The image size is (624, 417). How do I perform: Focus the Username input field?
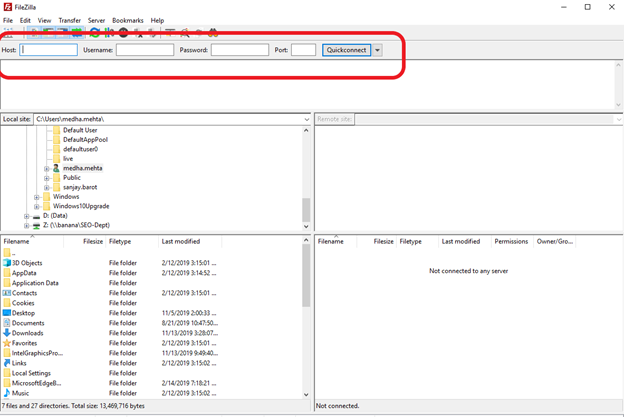coord(145,50)
